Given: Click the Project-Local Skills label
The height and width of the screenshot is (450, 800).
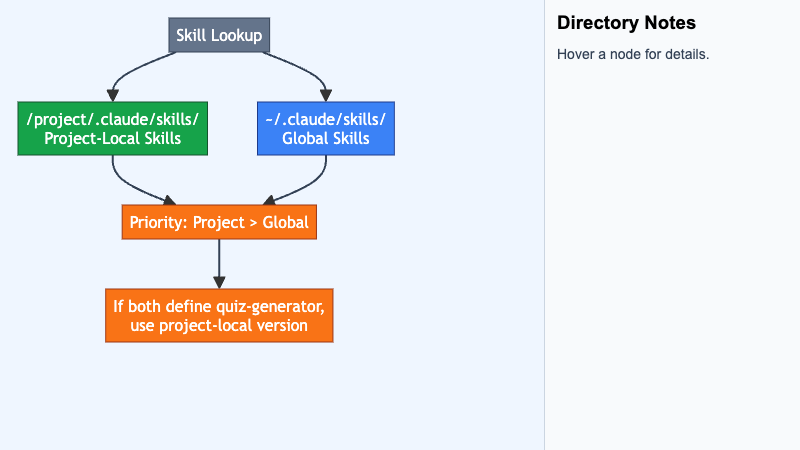Looking at the screenshot, I should point(113,138).
